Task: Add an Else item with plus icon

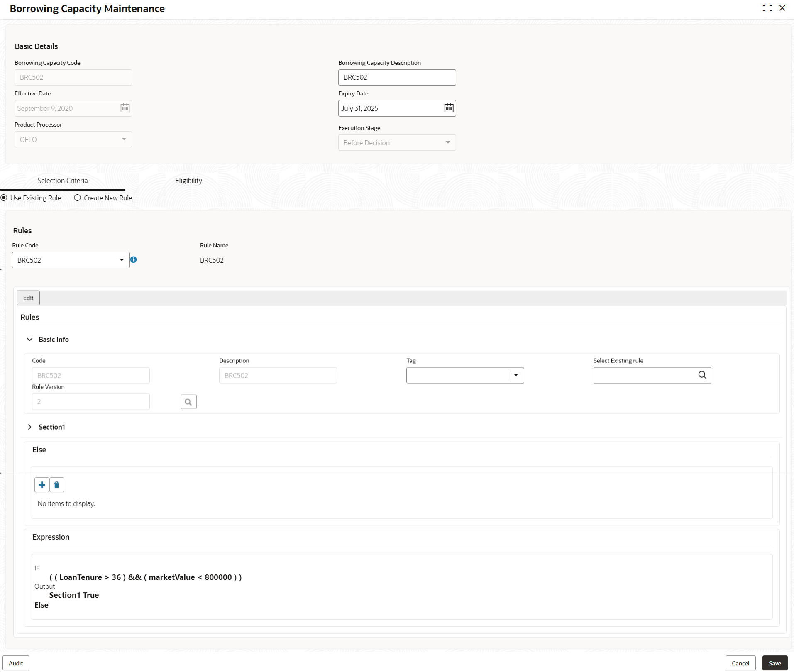Action: (42, 485)
